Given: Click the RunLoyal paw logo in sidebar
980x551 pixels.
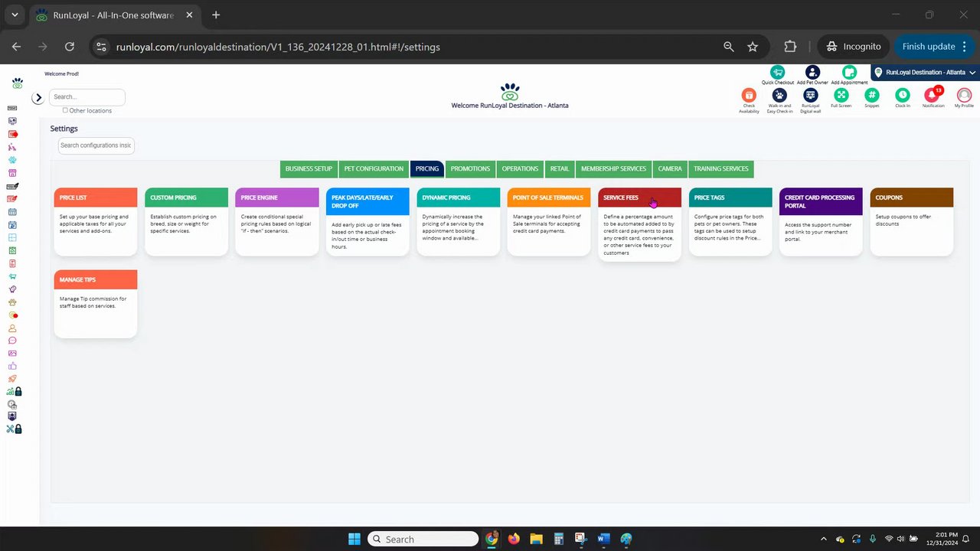Looking at the screenshot, I should tap(17, 83).
